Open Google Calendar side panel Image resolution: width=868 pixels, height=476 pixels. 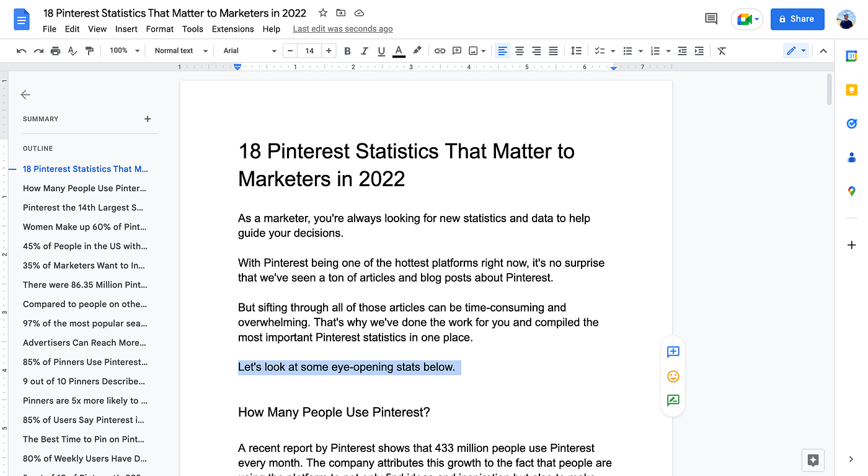[x=851, y=56]
